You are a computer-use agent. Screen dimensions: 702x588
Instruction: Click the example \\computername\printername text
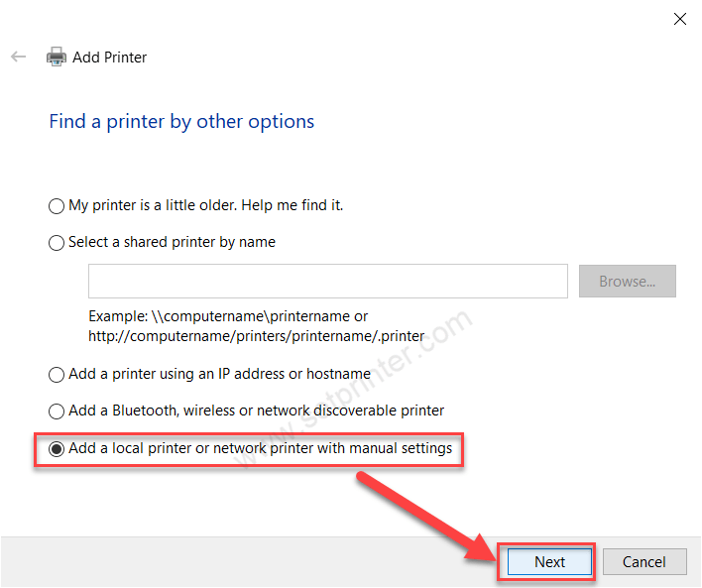tap(251, 316)
